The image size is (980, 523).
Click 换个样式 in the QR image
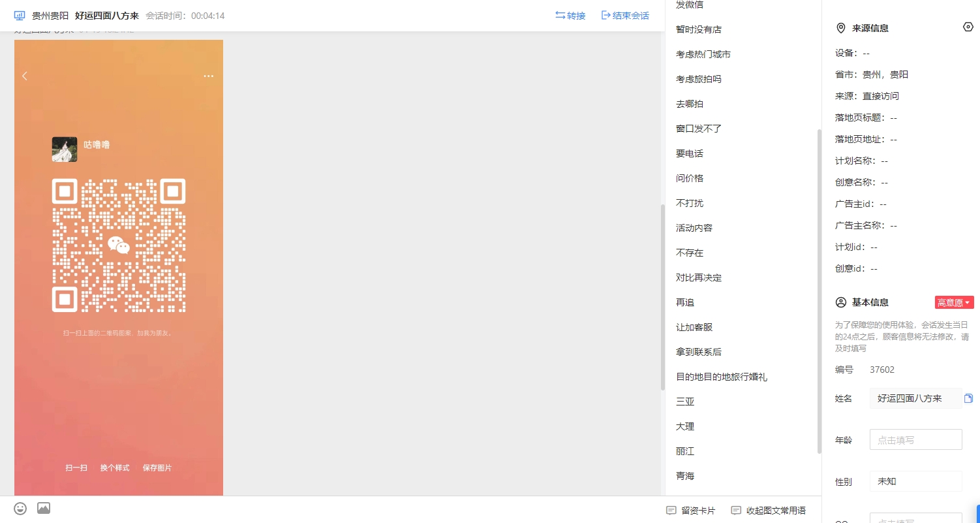(115, 468)
